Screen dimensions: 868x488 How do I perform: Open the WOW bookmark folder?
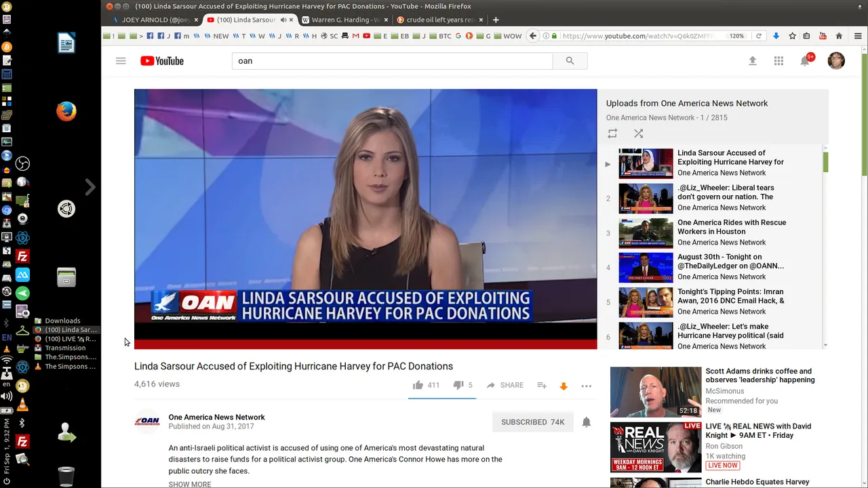click(x=508, y=36)
